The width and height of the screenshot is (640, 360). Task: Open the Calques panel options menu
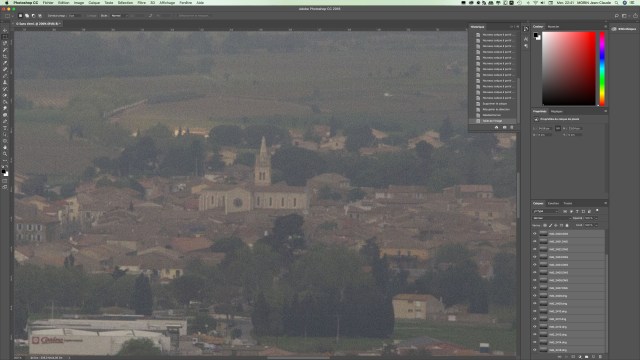[x=606, y=203]
